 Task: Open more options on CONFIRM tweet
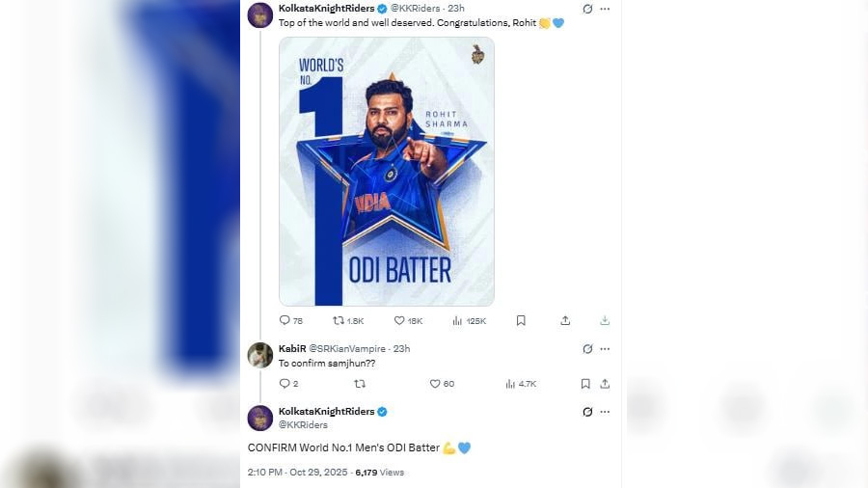tap(605, 412)
